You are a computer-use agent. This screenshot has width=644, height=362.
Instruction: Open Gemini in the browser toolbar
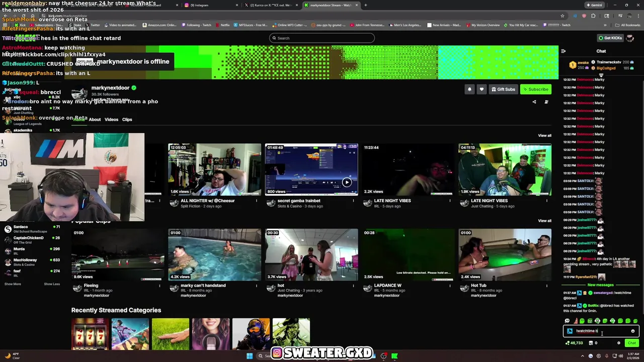pyautogui.click(x=594, y=5)
